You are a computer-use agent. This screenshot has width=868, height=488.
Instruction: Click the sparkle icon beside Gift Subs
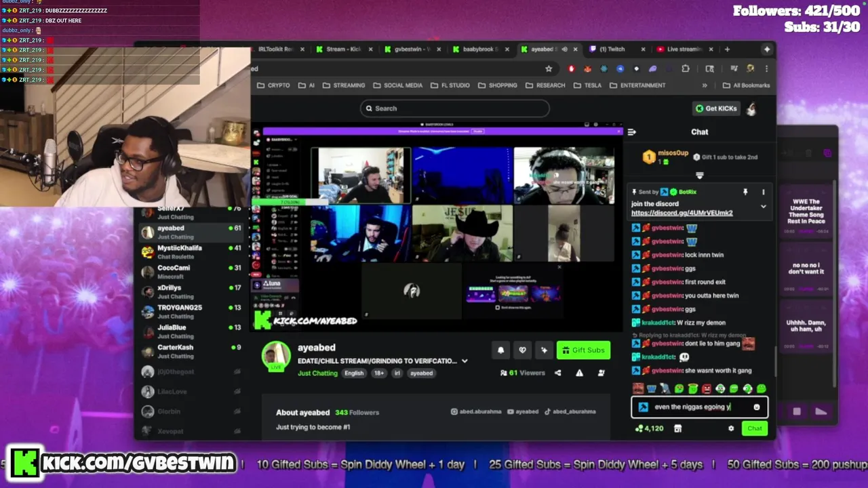point(544,350)
